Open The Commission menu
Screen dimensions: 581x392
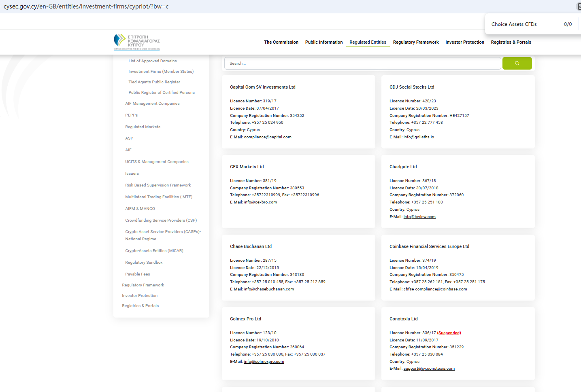click(x=281, y=42)
